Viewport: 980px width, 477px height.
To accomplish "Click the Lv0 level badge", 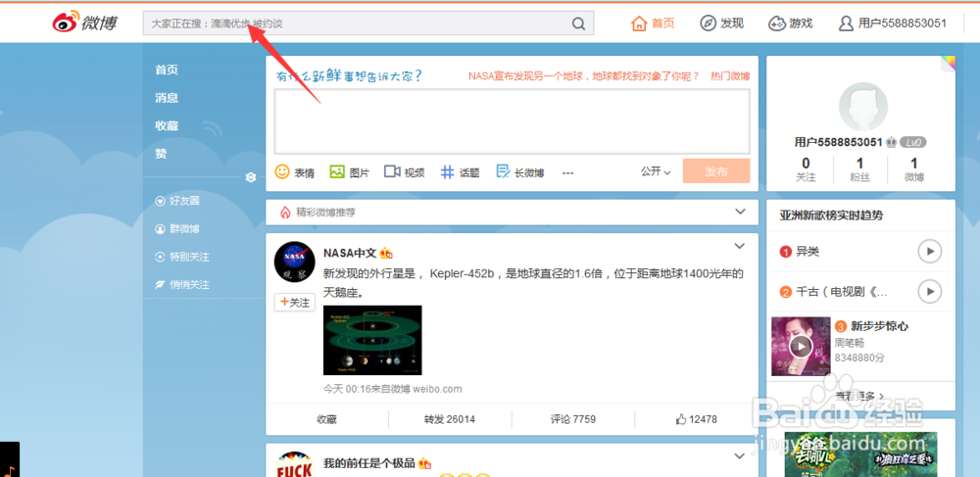I will pos(913,142).
